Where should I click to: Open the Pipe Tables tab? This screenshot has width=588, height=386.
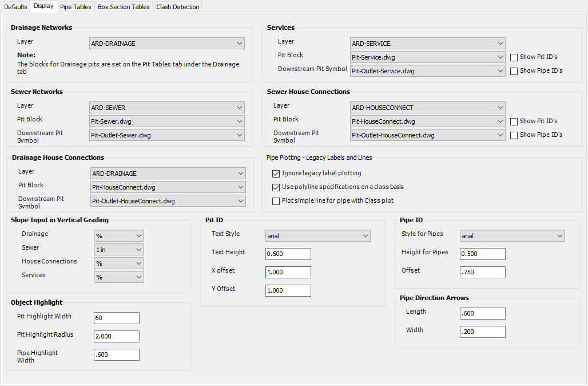(76, 7)
